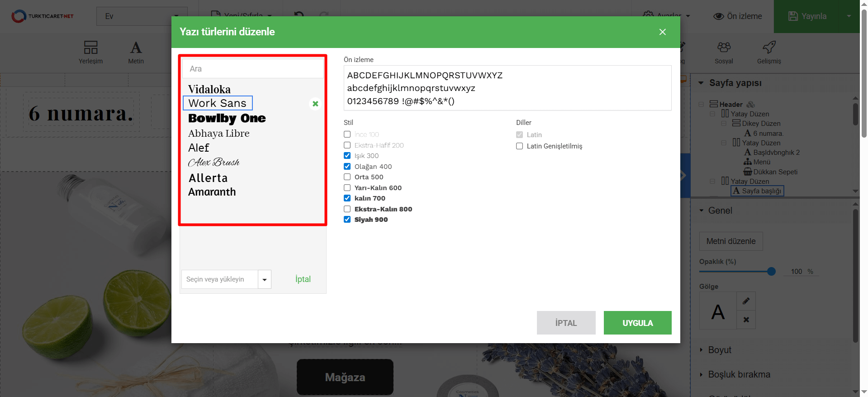Remove Work Sans font with green X icon

(x=315, y=104)
